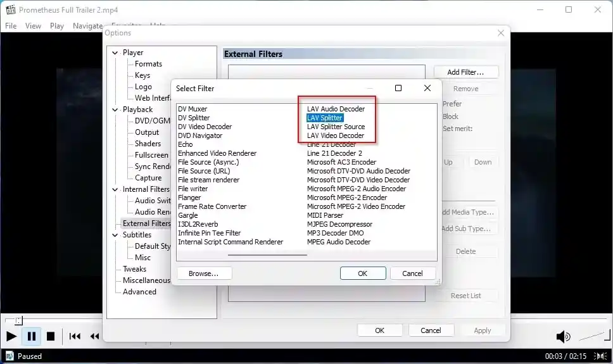Open the Navigate menu
The image size is (613, 364).
point(87,26)
